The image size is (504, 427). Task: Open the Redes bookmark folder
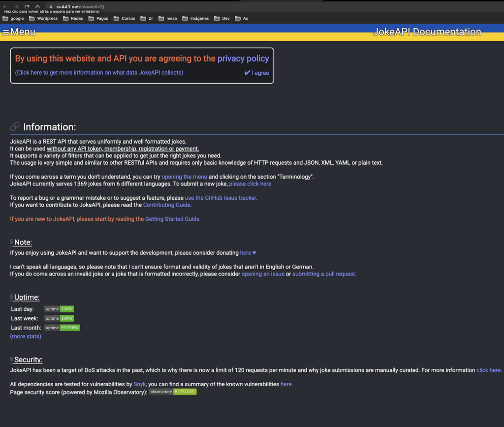(x=73, y=18)
